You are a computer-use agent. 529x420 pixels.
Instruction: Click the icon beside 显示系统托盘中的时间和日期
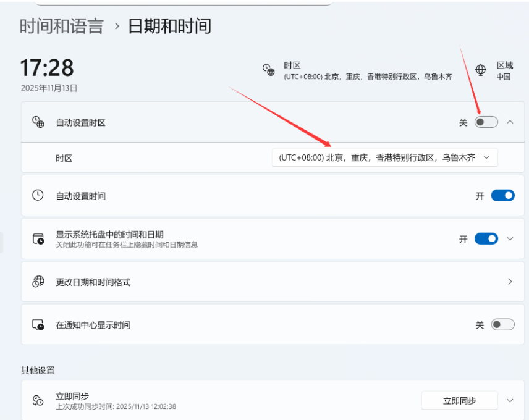pos(38,239)
